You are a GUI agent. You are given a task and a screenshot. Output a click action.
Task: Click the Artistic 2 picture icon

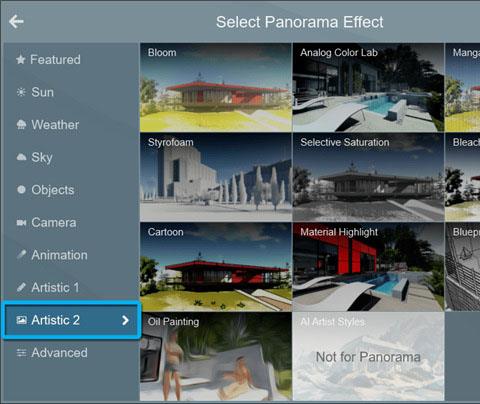coord(22,320)
